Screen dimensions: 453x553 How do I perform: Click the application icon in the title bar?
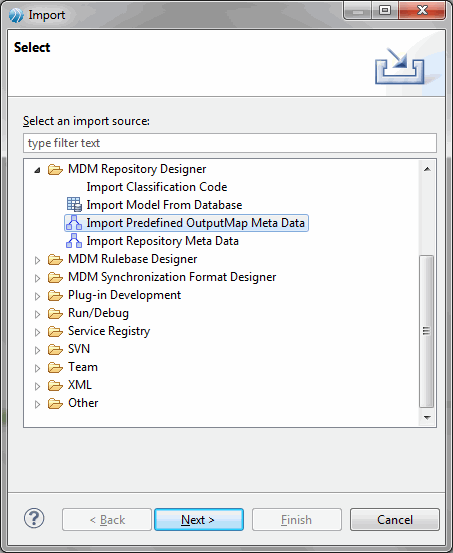[16, 15]
